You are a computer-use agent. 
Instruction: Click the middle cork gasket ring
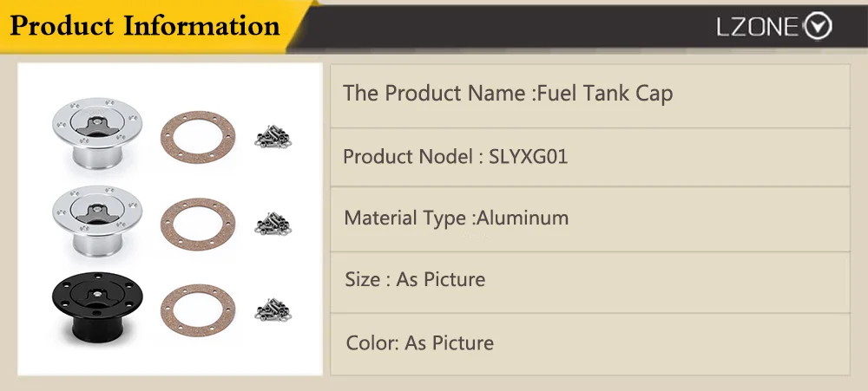tap(198, 225)
